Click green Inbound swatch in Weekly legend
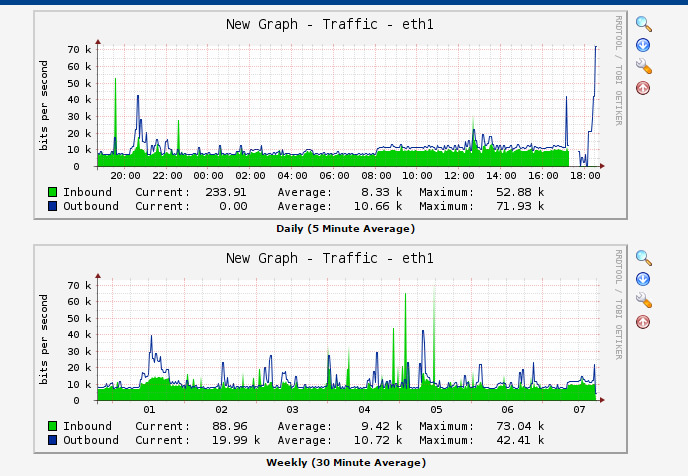The height and width of the screenshot is (476, 688). (x=51, y=425)
